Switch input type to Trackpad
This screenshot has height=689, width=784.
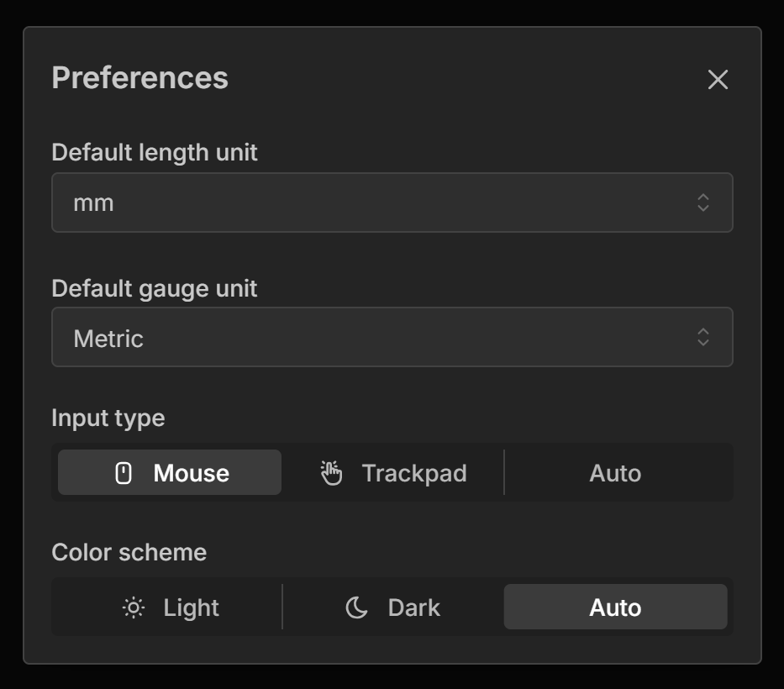pos(393,473)
